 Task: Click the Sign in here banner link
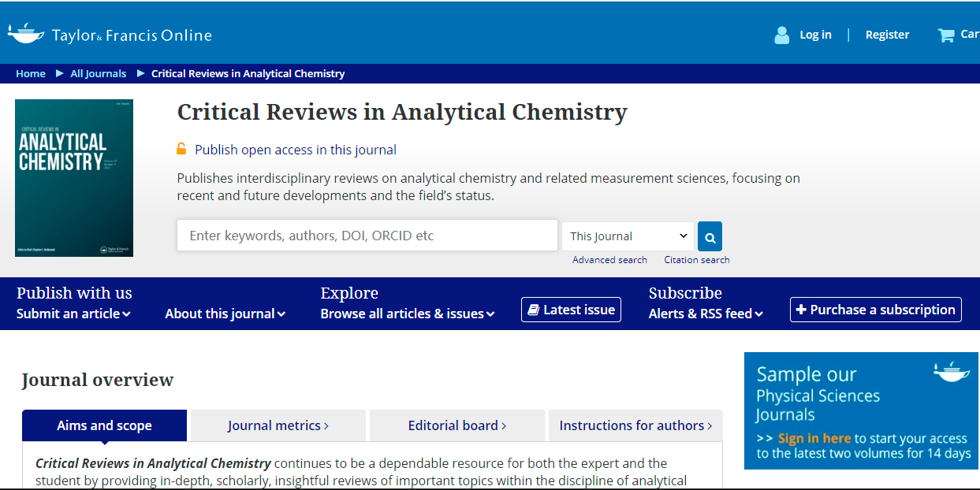(814, 439)
